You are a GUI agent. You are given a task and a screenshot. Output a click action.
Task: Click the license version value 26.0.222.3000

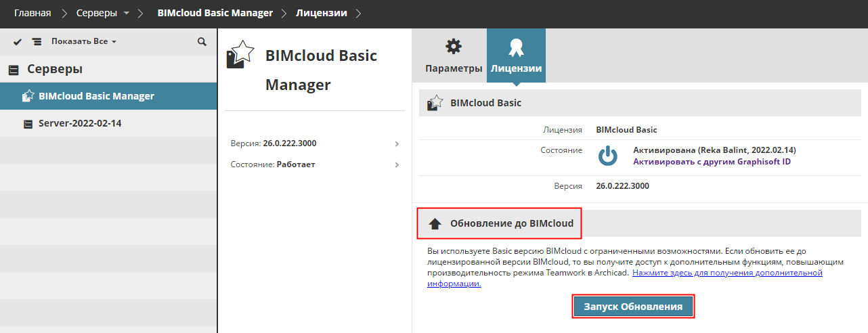[x=622, y=185]
